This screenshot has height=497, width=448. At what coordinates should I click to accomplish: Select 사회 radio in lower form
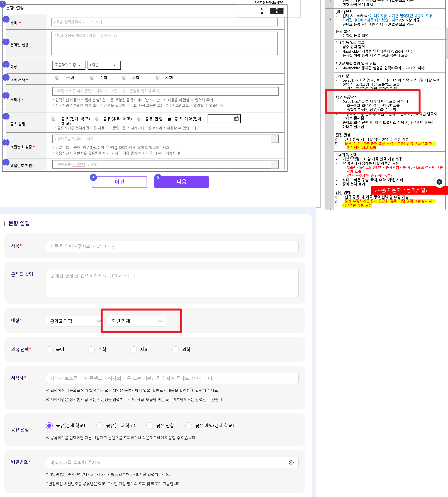[133, 349]
